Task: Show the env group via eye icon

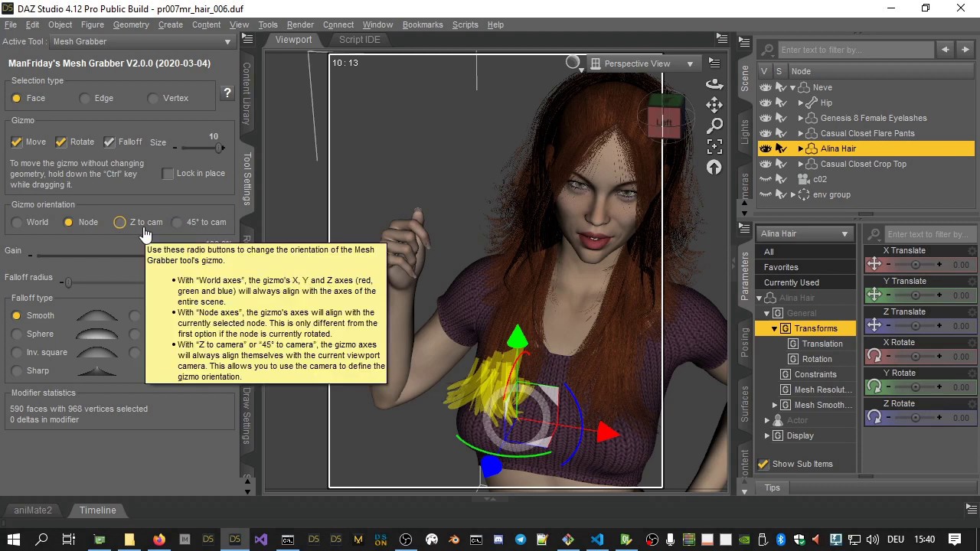Action: coord(765,194)
